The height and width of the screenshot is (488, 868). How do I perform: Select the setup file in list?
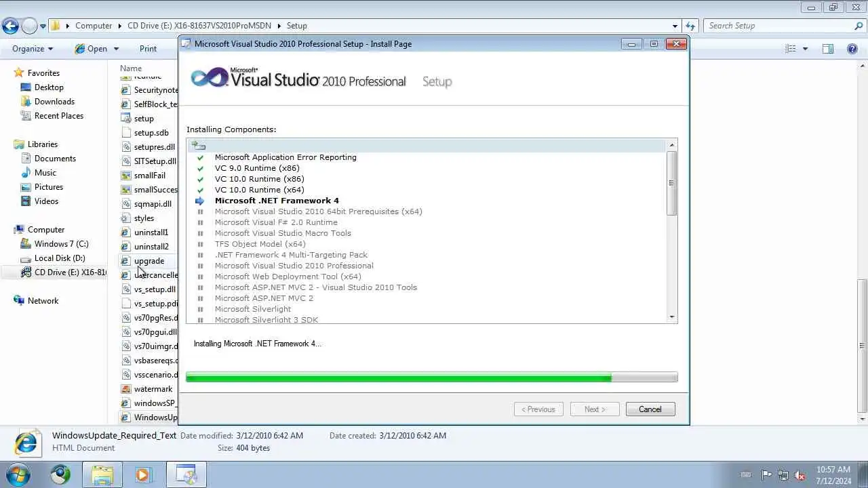[x=144, y=118]
